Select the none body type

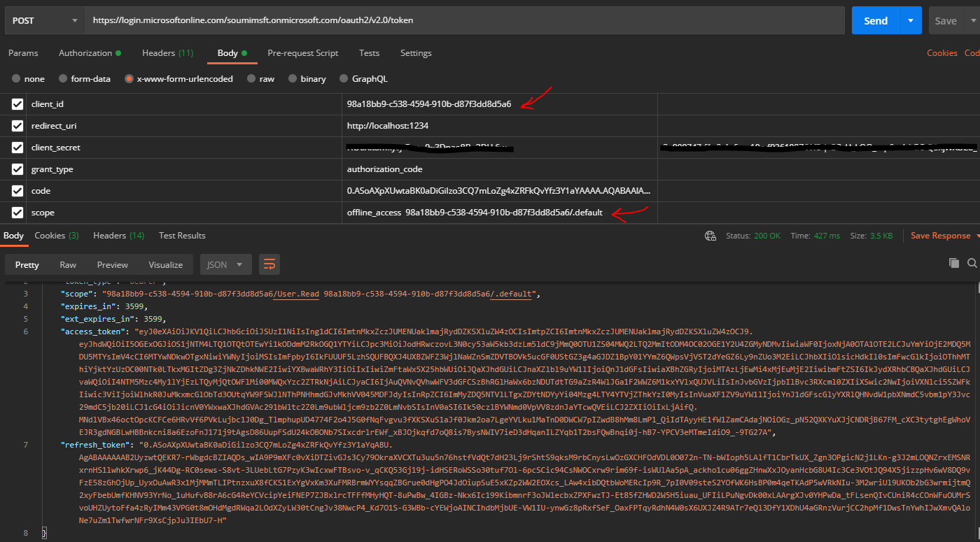point(28,79)
